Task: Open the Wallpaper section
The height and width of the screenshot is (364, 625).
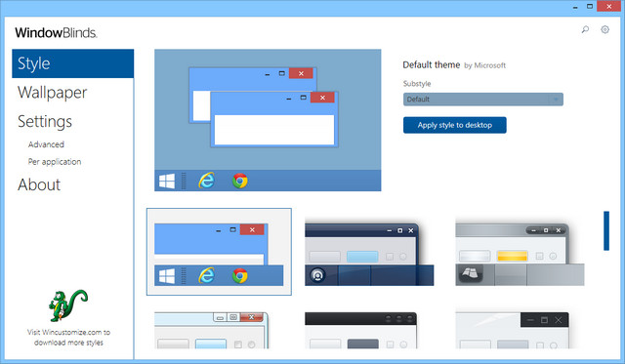Action: [x=52, y=93]
